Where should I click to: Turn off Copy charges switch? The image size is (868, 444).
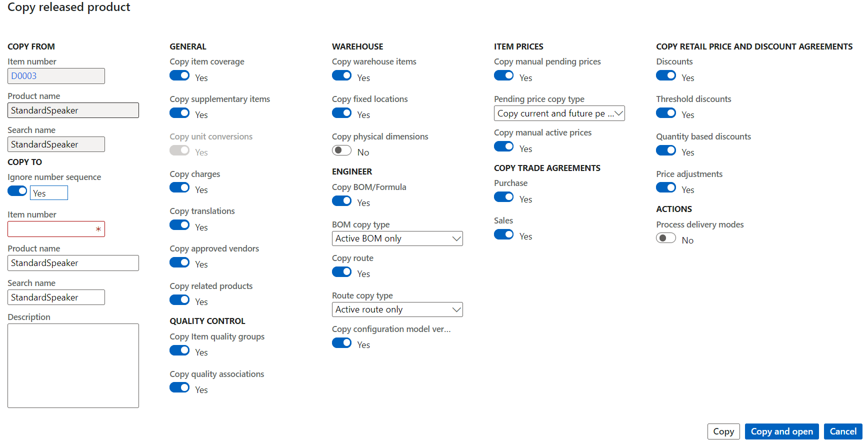point(179,188)
